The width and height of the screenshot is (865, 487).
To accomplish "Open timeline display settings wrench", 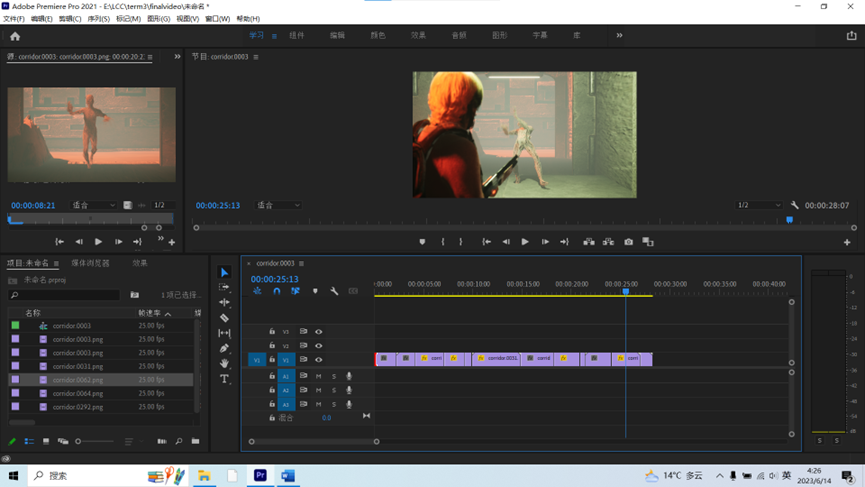I will coord(334,291).
